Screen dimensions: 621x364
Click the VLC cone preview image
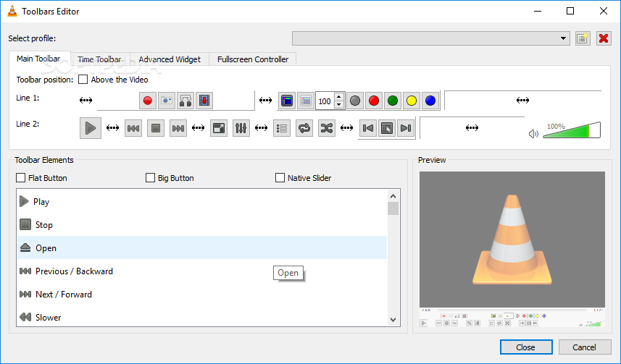[512, 240]
